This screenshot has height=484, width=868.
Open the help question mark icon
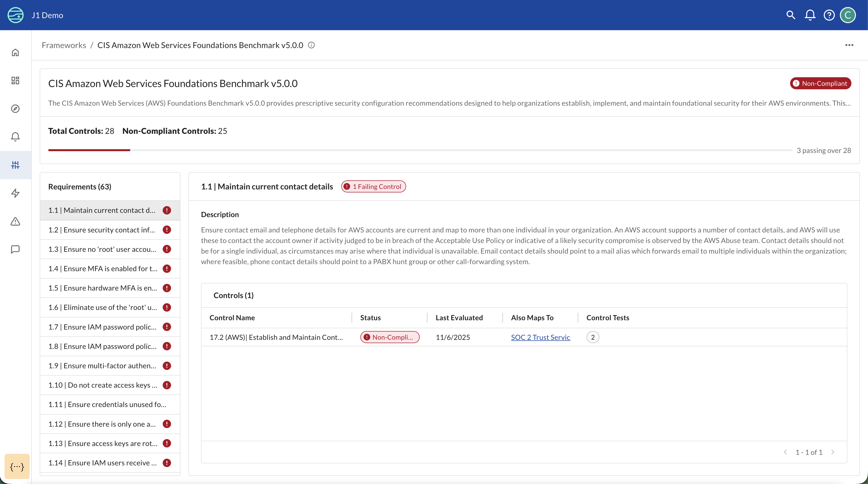829,15
